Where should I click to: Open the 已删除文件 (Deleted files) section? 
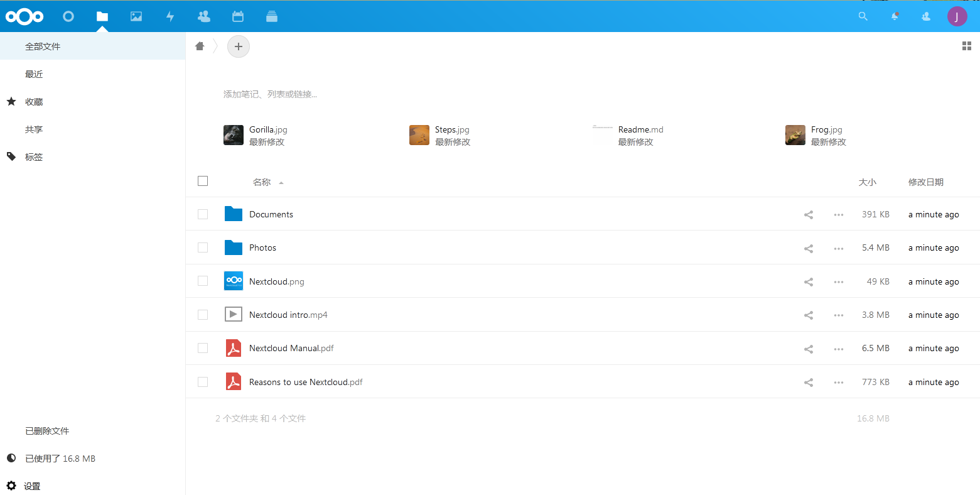click(47, 431)
